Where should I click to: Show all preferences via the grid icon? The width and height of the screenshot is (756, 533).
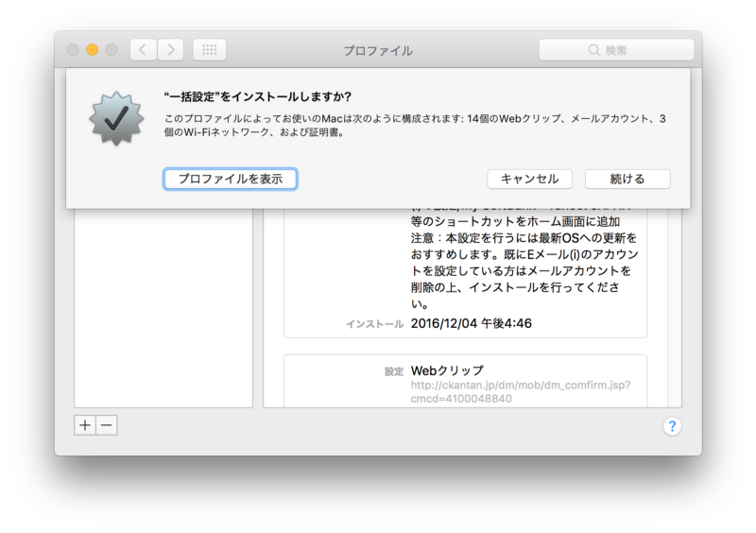[x=209, y=50]
